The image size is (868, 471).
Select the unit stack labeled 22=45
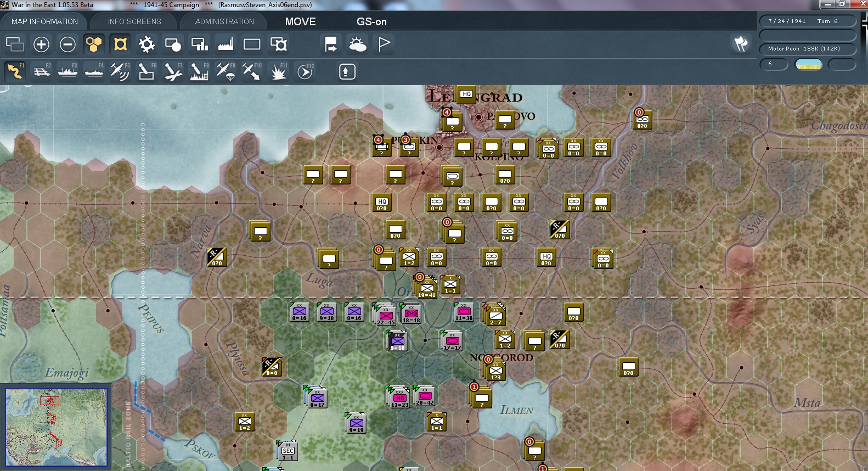coord(385,315)
